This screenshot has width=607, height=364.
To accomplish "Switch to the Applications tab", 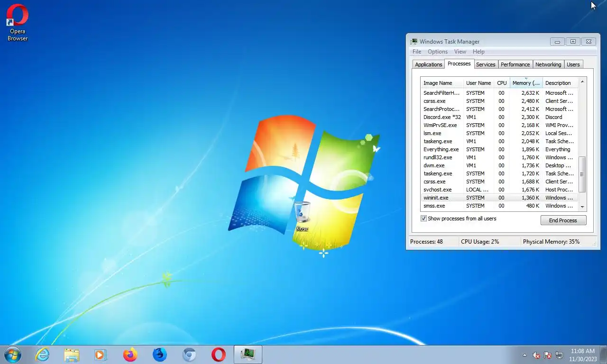I will pyautogui.click(x=429, y=64).
